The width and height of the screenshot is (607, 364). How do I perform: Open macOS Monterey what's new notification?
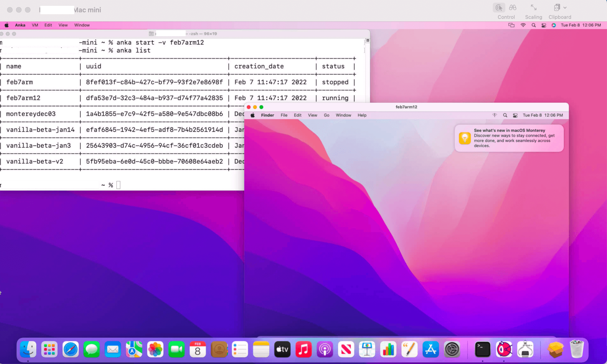pos(509,138)
